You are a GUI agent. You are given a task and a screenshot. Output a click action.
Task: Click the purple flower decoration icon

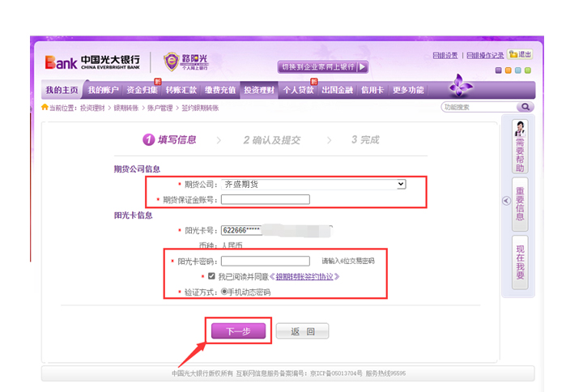(x=460, y=86)
